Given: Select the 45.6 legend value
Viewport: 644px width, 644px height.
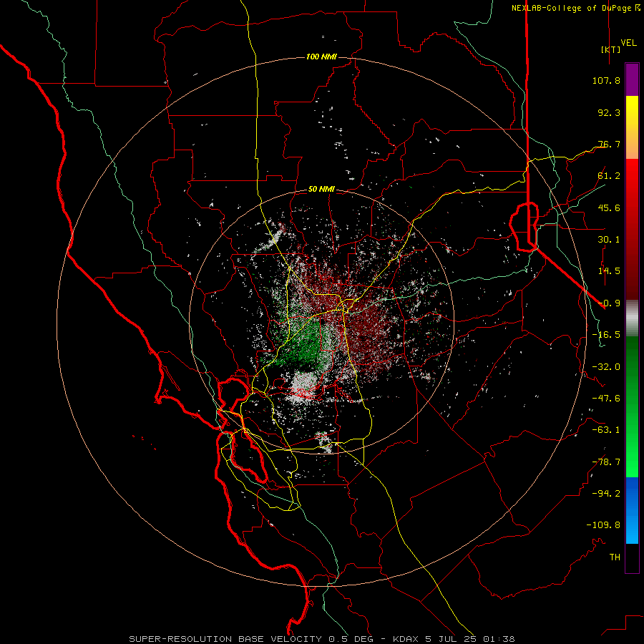Looking at the screenshot, I should click(x=609, y=208).
